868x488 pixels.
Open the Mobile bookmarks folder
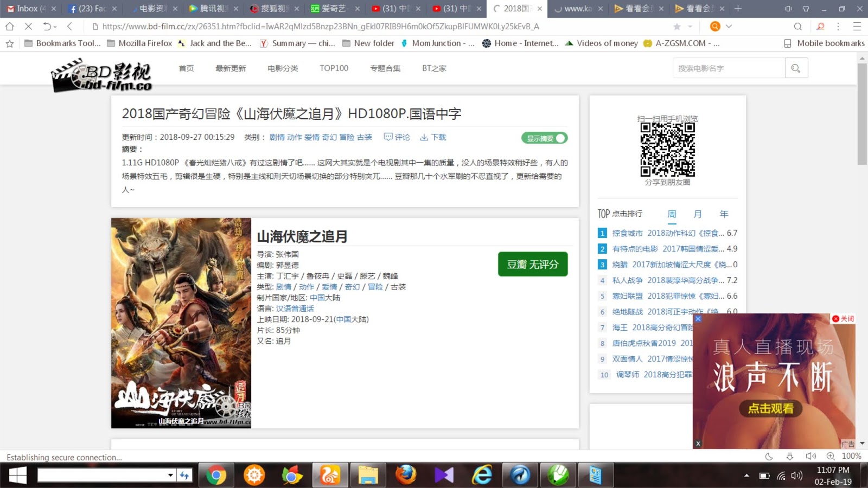[825, 43]
